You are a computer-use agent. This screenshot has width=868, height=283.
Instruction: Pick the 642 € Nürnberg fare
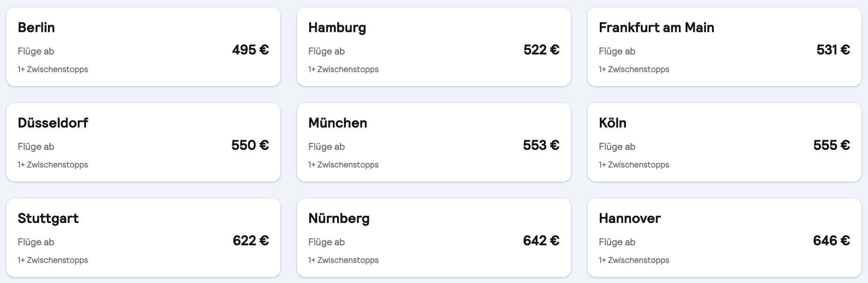point(541,241)
